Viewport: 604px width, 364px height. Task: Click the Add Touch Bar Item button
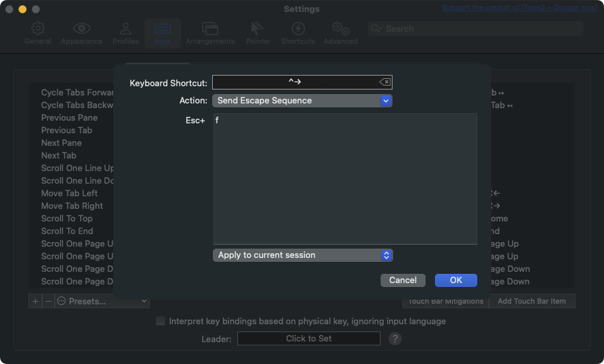(532, 301)
